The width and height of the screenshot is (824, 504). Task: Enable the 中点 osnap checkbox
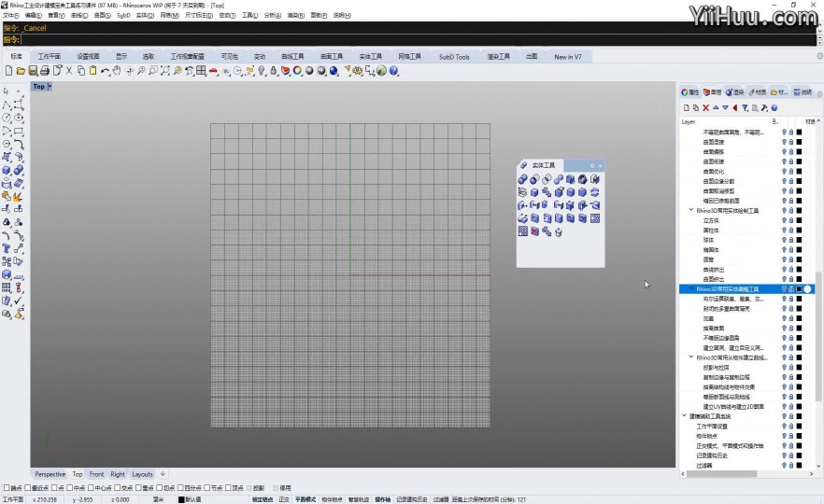click(70, 488)
